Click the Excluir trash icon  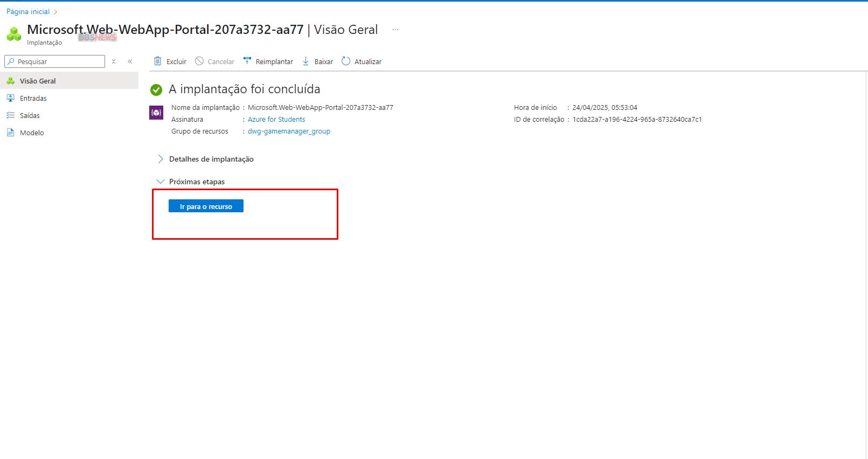click(157, 61)
